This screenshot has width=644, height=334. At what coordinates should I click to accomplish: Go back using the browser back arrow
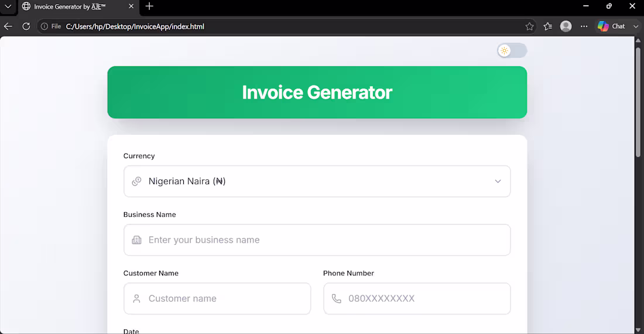click(x=8, y=26)
